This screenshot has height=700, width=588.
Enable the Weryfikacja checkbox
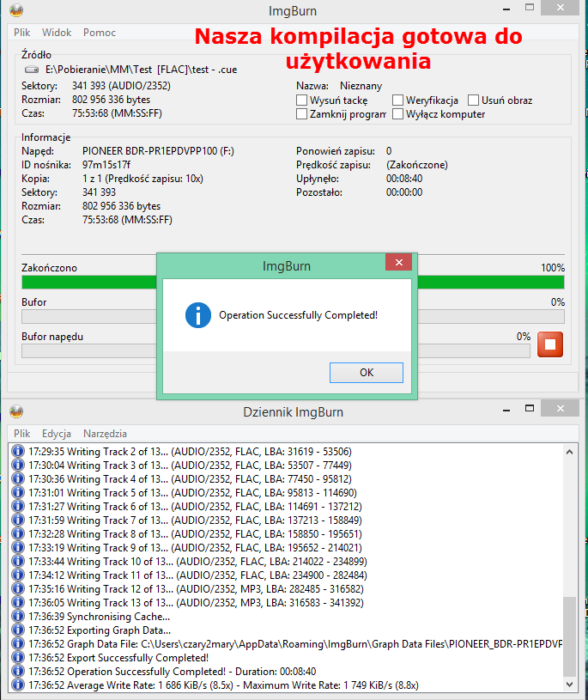click(x=397, y=100)
